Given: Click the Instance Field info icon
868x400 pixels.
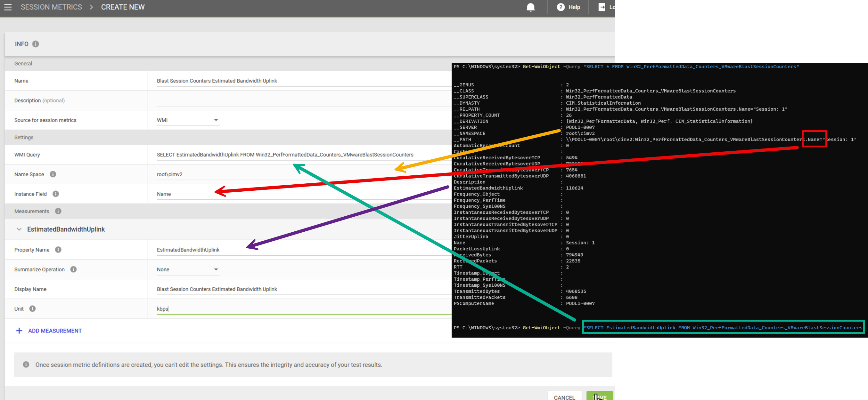Looking at the screenshot, I should click(56, 194).
